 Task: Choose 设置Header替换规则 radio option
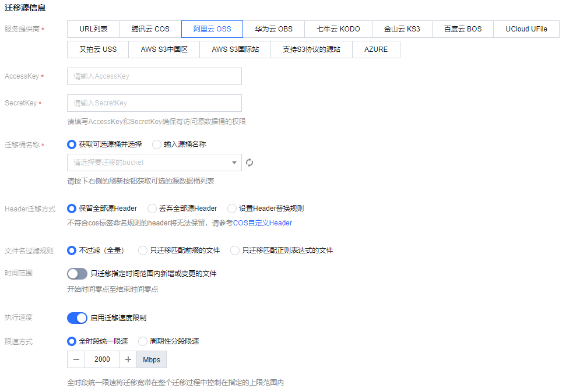pyautogui.click(x=232, y=209)
